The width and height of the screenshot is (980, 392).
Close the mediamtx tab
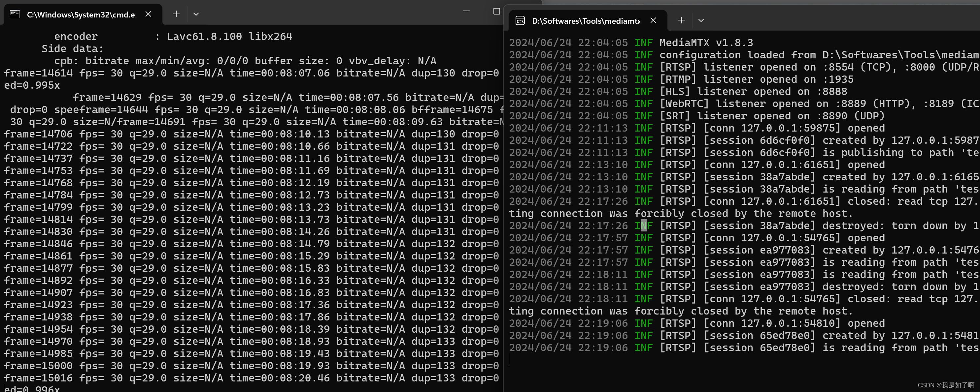pyautogui.click(x=653, y=20)
